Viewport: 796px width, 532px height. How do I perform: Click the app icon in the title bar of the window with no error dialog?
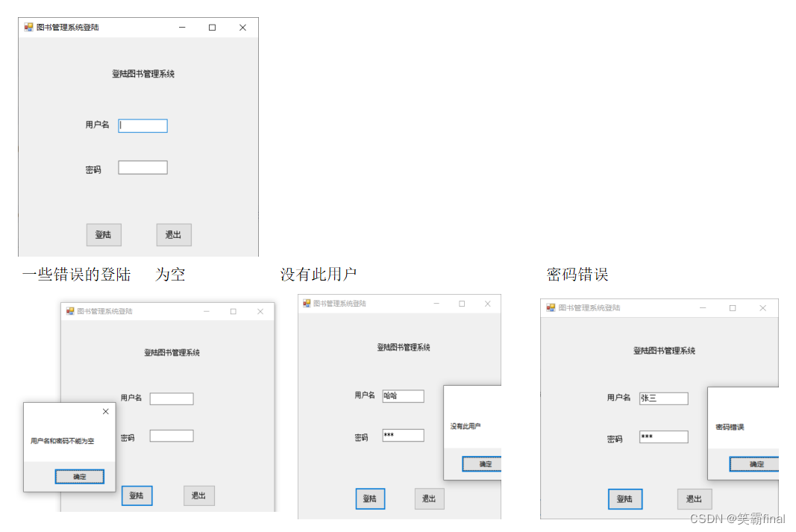28,27
